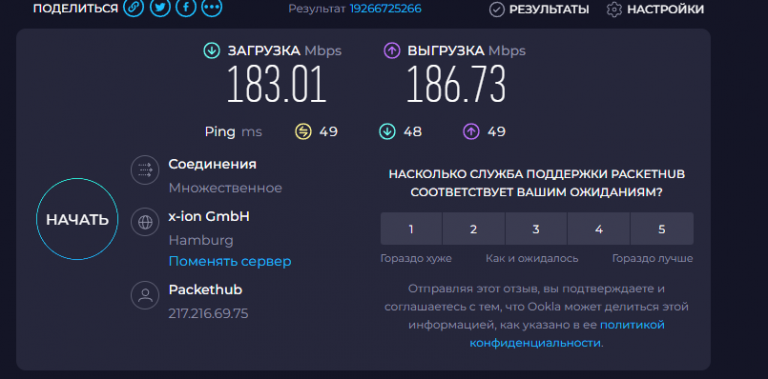Screen dimensions: 768x379
Task: Rate support with score 1
Action: pyautogui.click(x=411, y=229)
